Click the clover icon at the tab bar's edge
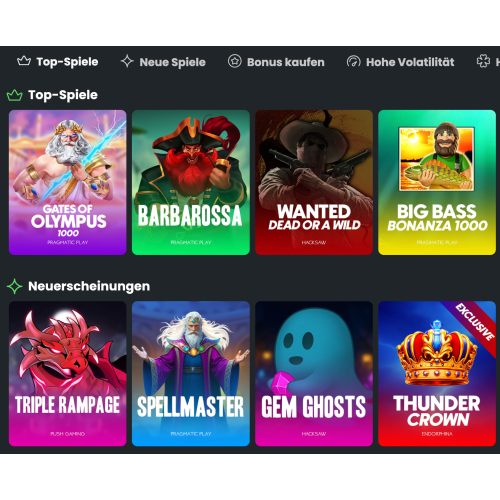 pos(483,61)
